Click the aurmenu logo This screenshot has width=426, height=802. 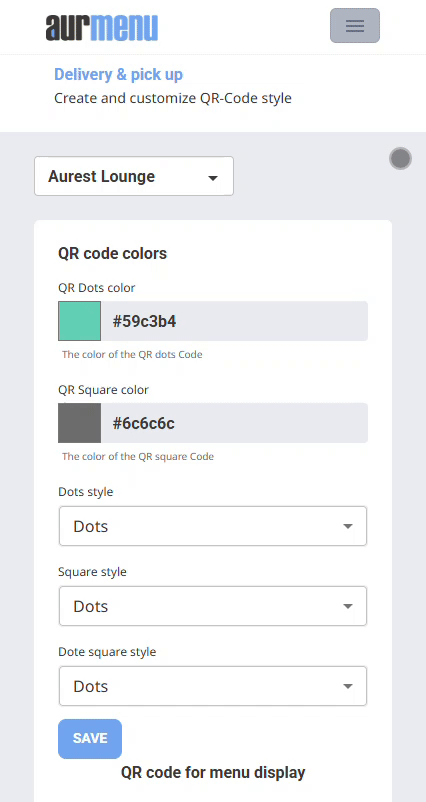coord(102,28)
